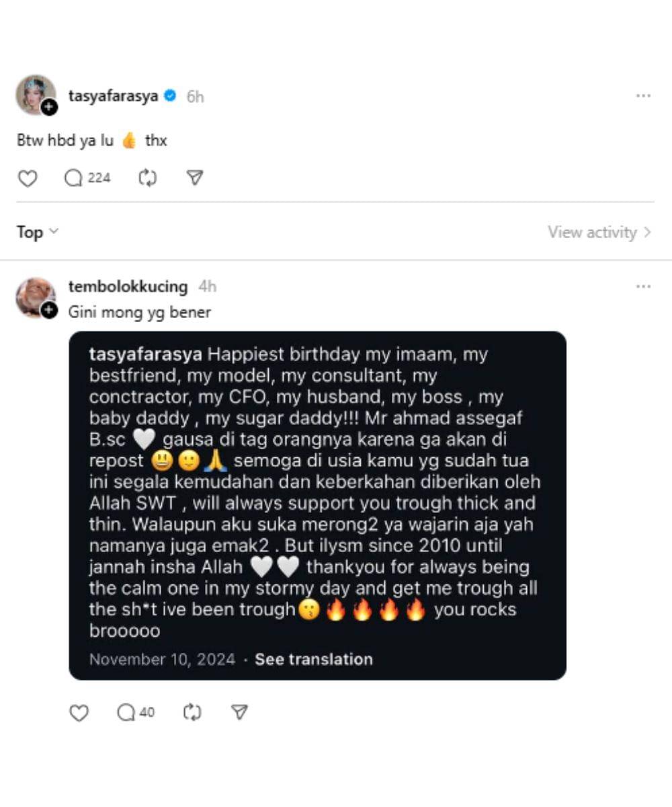Share tasyafarasya's post

pyautogui.click(x=194, y=178)
